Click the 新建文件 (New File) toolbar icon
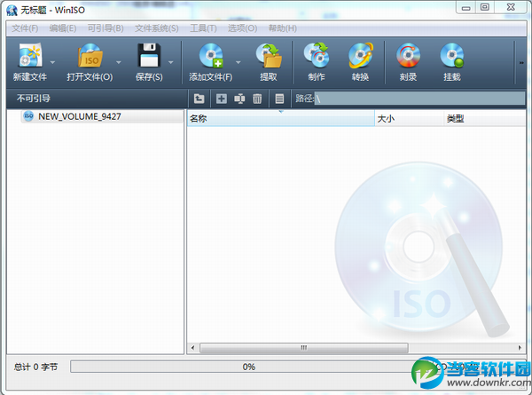Image resolution: width=532 pixels, height=395 pixels. (x=30, y=55)
